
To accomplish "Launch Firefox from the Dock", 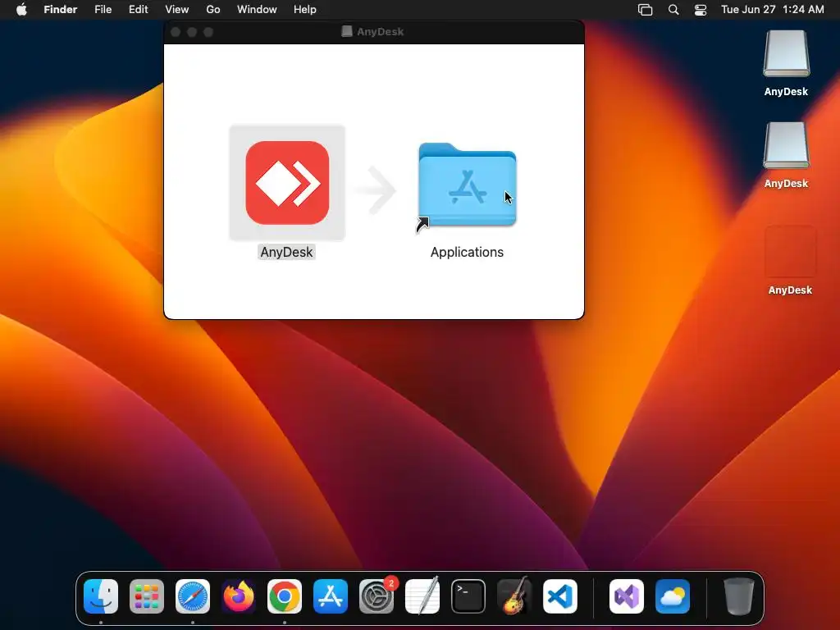I will (x=239, y=596).
